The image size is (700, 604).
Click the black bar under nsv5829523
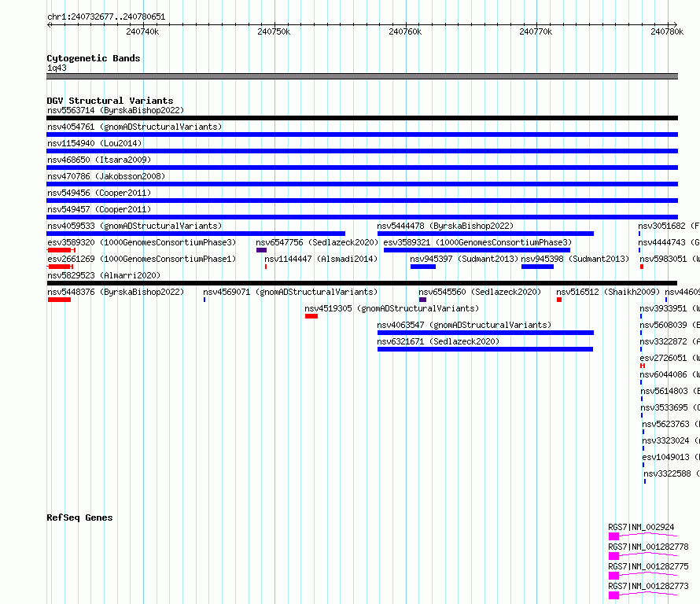point(362,283)
